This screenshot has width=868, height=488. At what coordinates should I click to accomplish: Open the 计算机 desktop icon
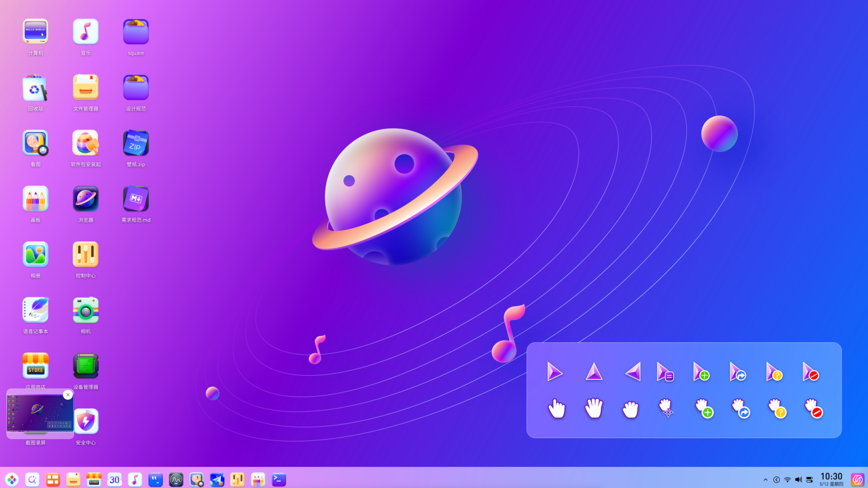[35, 32]
